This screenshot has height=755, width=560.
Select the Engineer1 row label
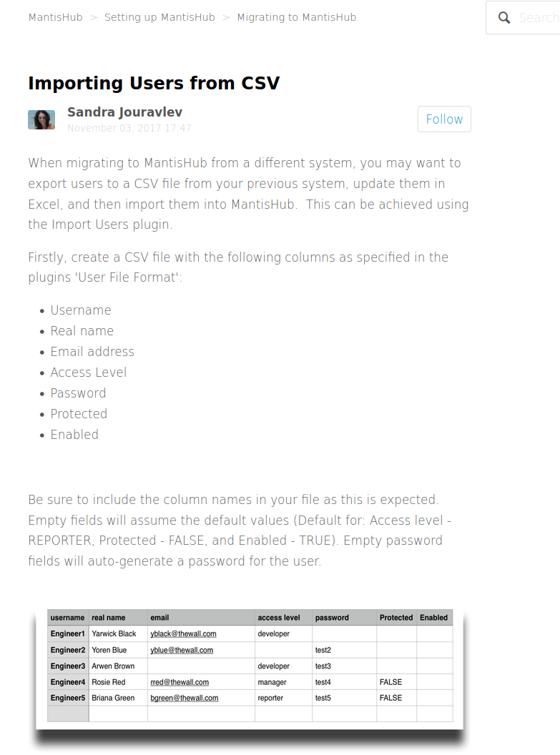coord(67,633)
